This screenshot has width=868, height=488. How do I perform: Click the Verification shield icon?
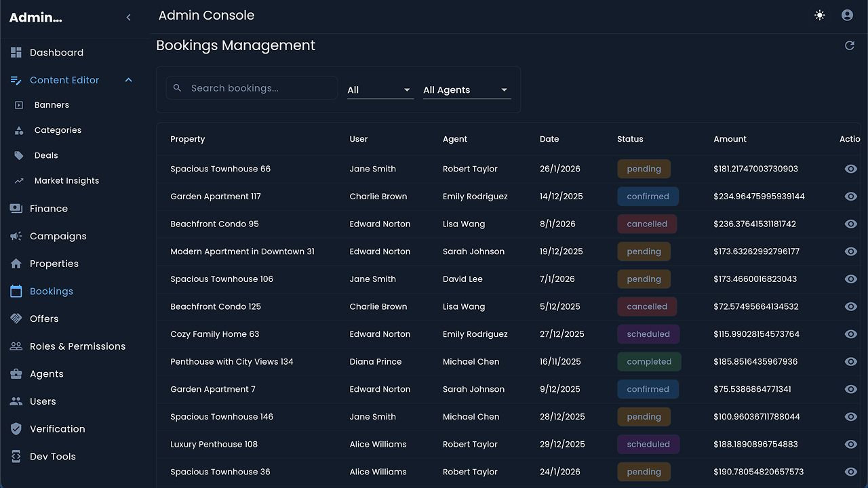(x=16, y=428)
